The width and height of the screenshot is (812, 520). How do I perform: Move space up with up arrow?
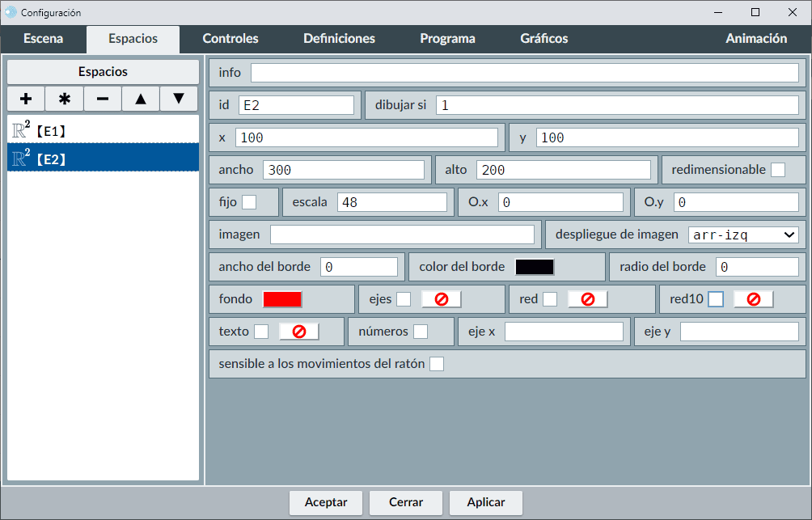(x=141, y=99)
